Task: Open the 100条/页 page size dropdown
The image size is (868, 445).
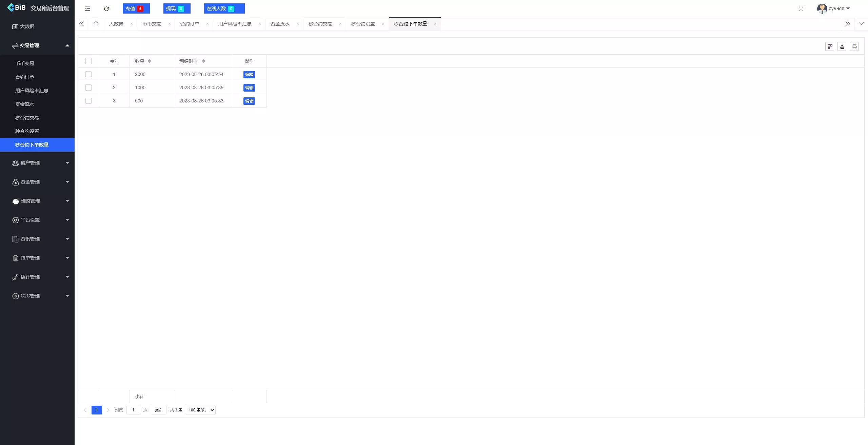Action: pos(200,410)
